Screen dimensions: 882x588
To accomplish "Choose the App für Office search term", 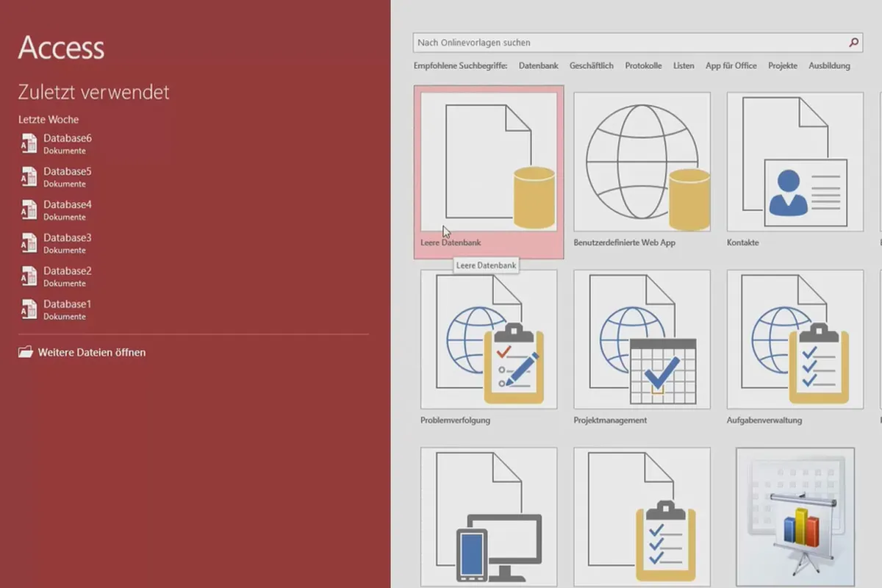I will pyautogui.click(x=731, y=65).
